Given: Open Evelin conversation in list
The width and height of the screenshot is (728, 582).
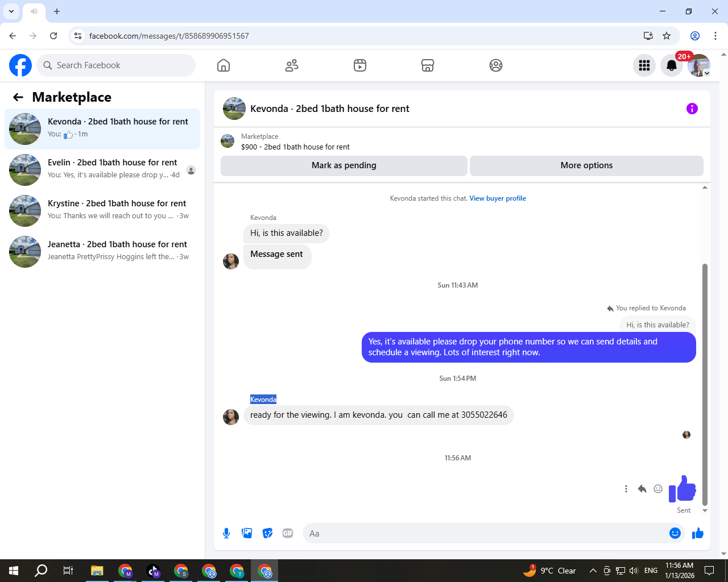Looking at the screenshot, I should 102,170.
